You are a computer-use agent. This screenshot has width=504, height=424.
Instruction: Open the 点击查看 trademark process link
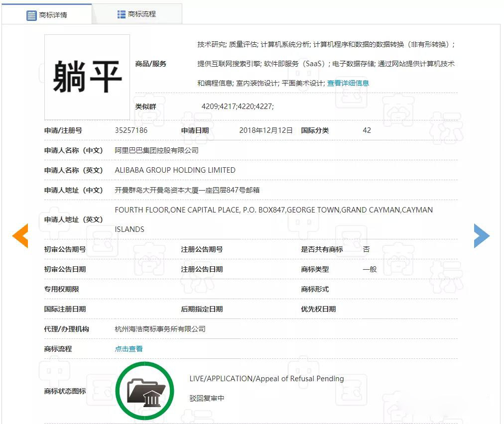point(128,349)
